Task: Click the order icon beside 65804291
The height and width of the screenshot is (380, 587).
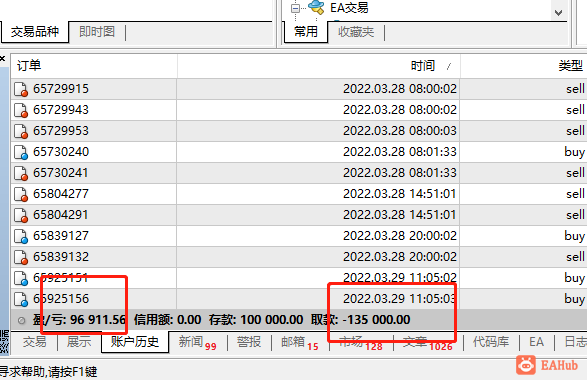Action: (21, 215)
